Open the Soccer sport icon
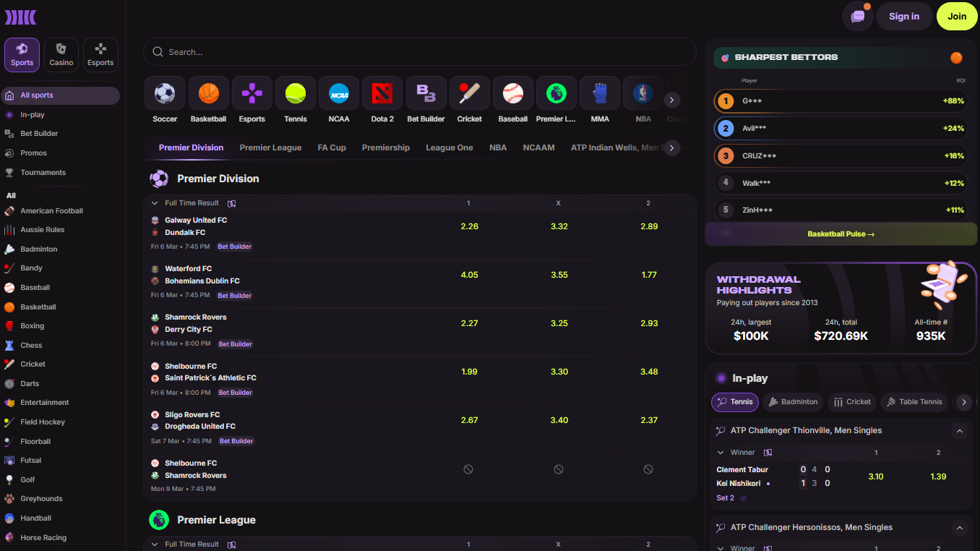Image resolution: width=980 pixels, height=551 pixels. 165,94
